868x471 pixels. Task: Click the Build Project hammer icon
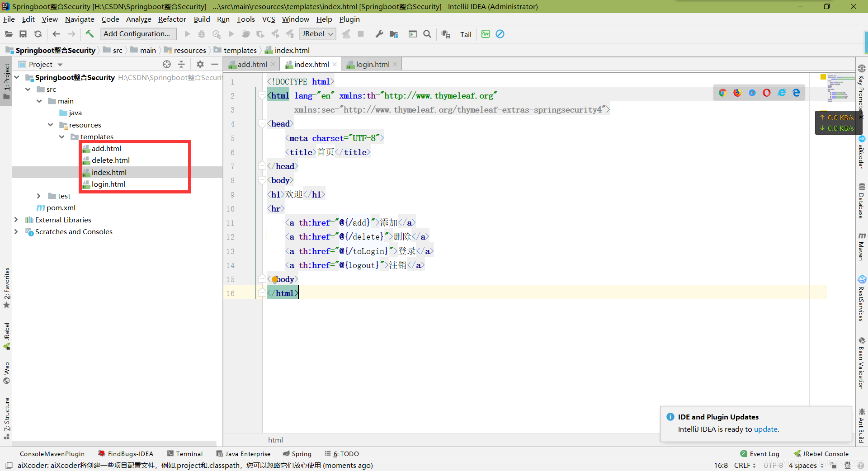(x=90, y=34)
